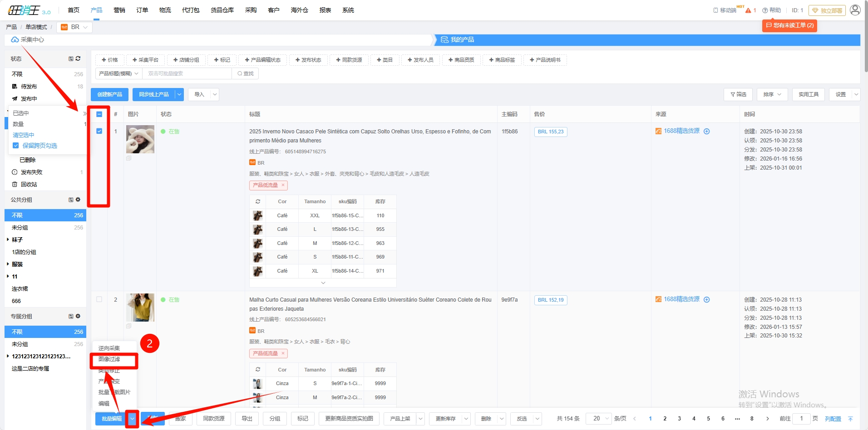The image size is (868, 430).
Task: Click the scroll-to-top arrow icon at bottom right
Action: (x=850, y=419)
